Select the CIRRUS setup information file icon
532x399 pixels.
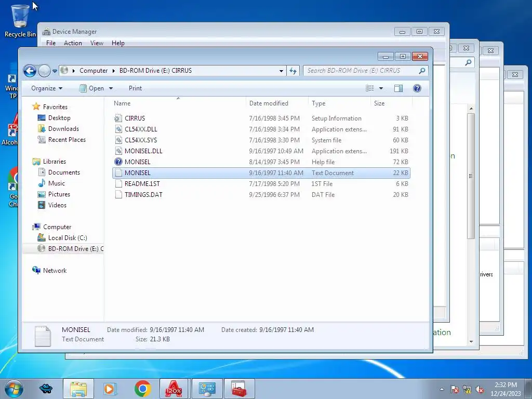(x=118, y=118)
